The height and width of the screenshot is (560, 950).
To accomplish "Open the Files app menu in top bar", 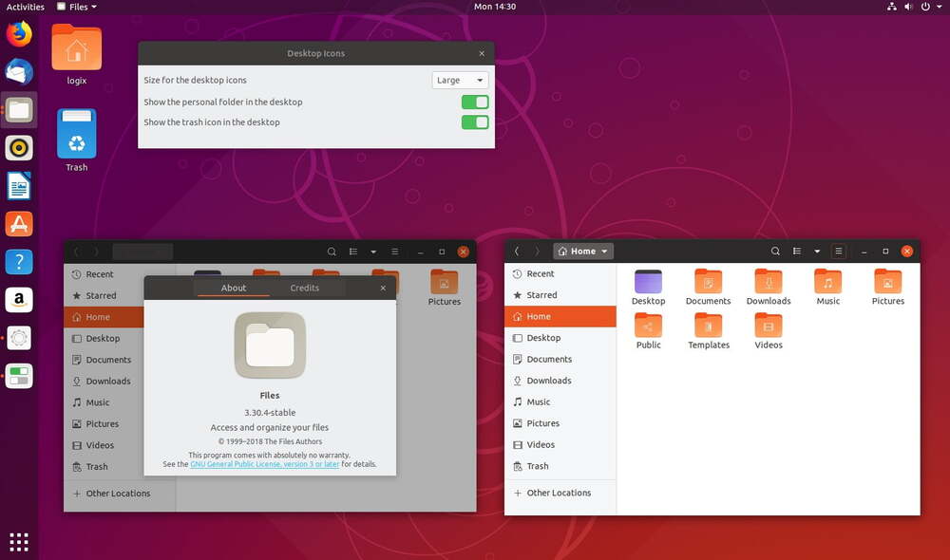I will coord(78,7).
